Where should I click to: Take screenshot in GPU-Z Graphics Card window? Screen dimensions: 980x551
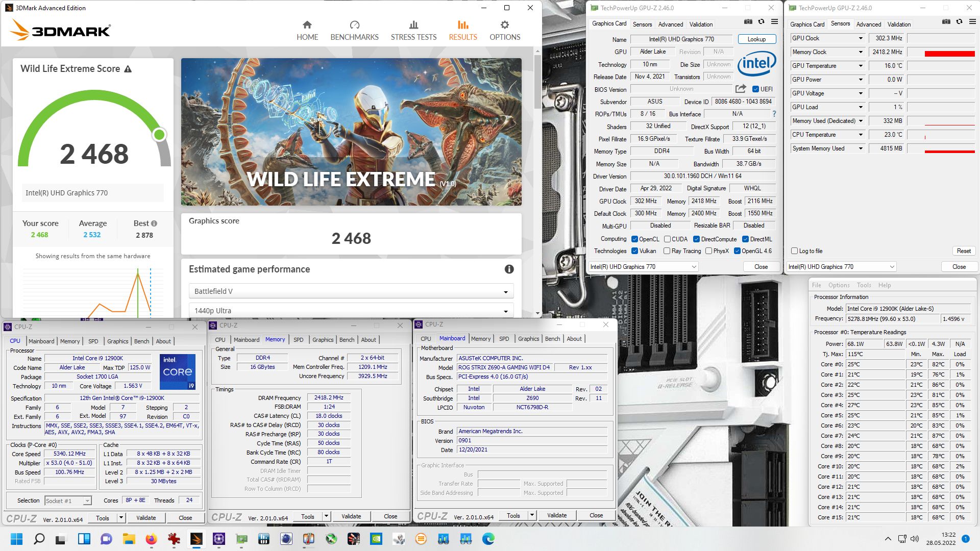(x=748, y=22)
